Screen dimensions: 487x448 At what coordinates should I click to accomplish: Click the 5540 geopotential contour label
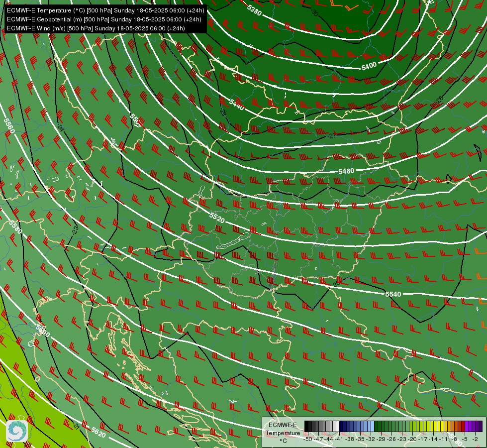[393, 294]
